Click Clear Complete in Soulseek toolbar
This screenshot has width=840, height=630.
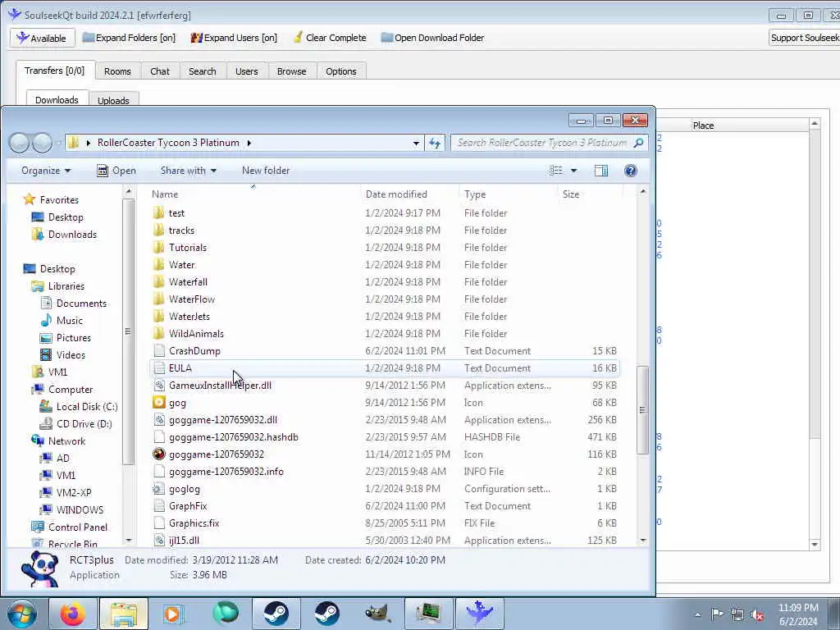[330, 38]
